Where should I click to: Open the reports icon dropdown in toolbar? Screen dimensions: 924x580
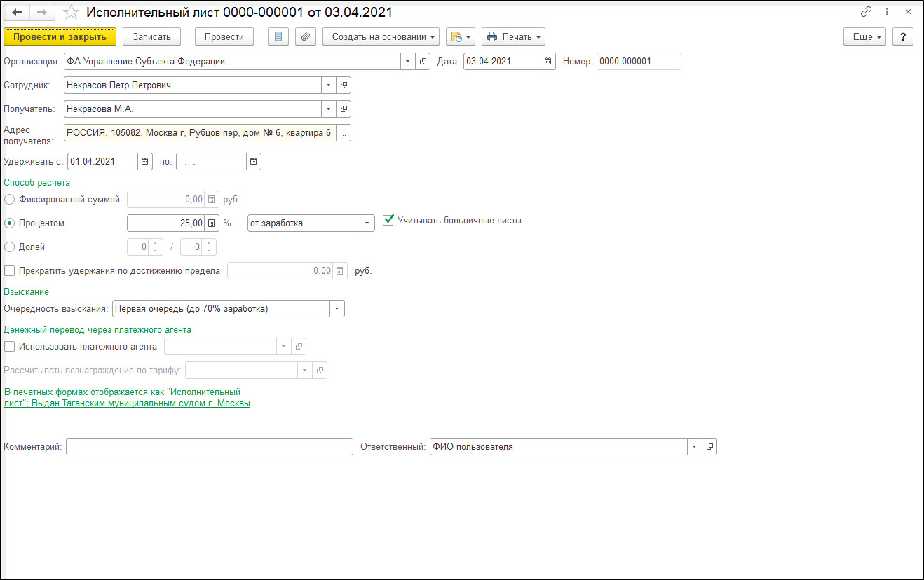(x=461, y=36)
